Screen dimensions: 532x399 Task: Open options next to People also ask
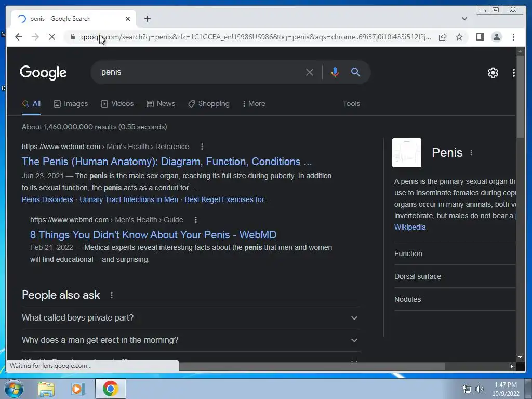tap(112, 295)
